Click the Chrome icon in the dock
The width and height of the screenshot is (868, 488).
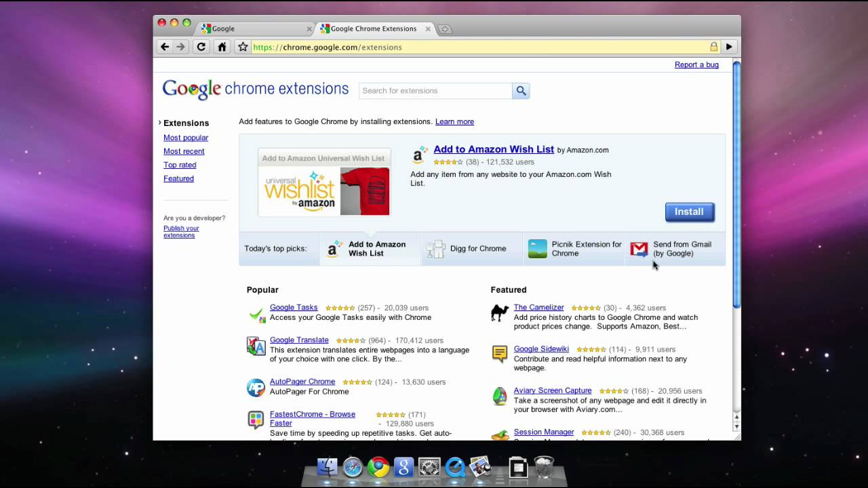click(x=378, y=467)
